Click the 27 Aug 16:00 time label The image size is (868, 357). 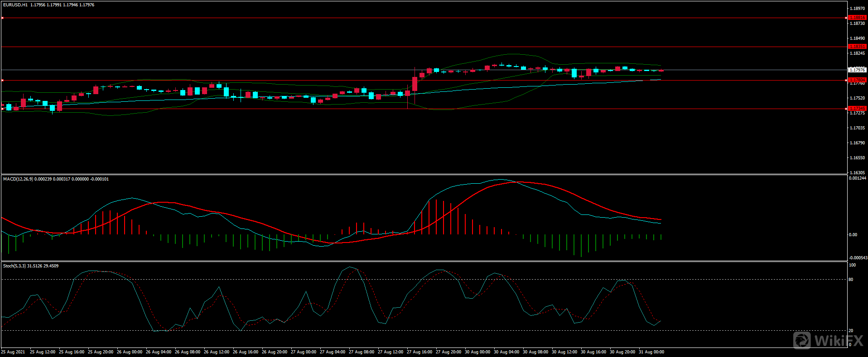(420, 352)
